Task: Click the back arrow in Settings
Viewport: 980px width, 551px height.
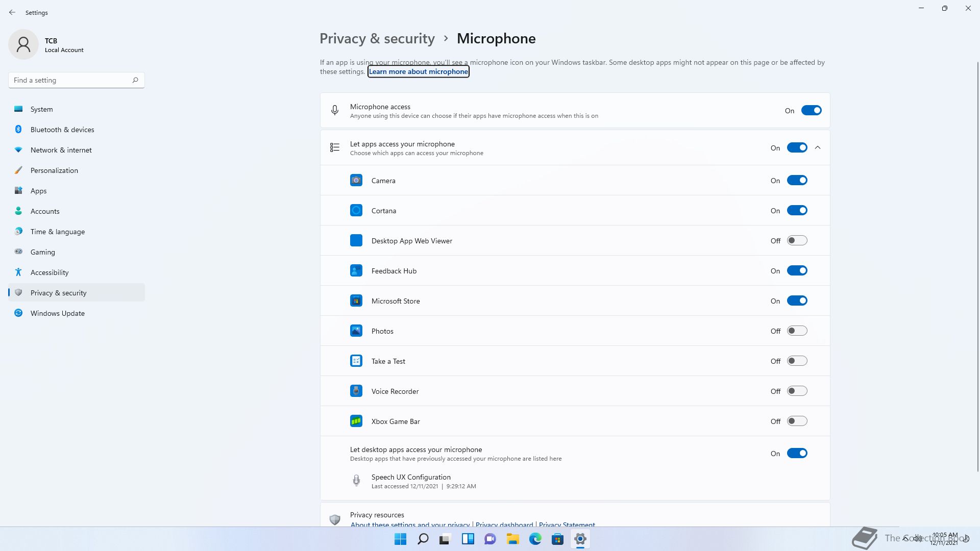Action: [12, 12]
